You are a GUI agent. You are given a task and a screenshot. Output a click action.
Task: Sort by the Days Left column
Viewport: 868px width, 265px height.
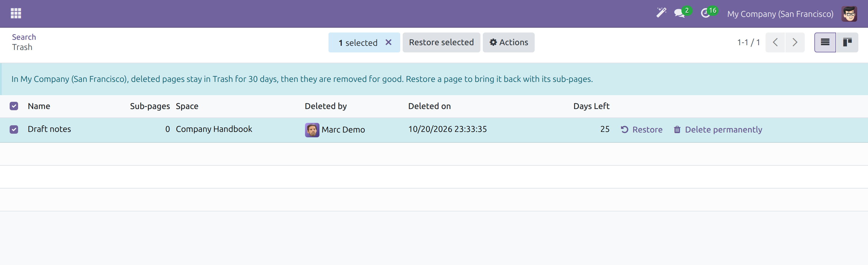[x=591, y=106]
